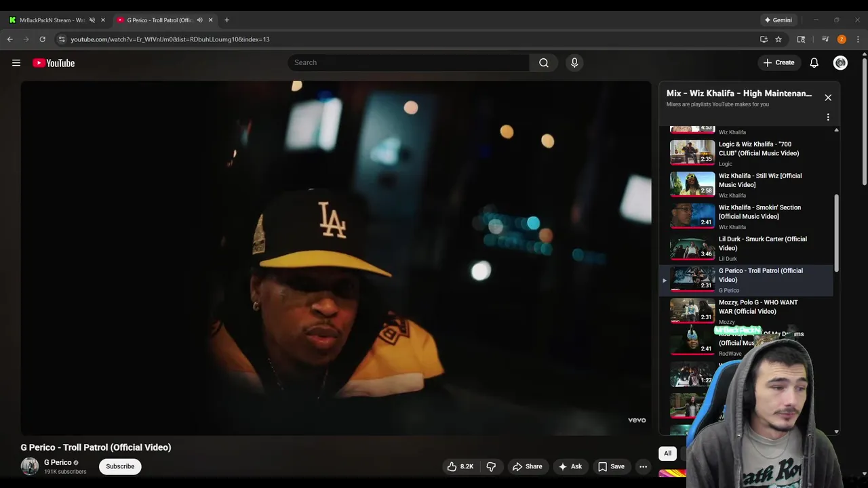This screenshot has height=488, width=868.
Task: Dislike the video with thumbs down
Action: coord(491,466)
